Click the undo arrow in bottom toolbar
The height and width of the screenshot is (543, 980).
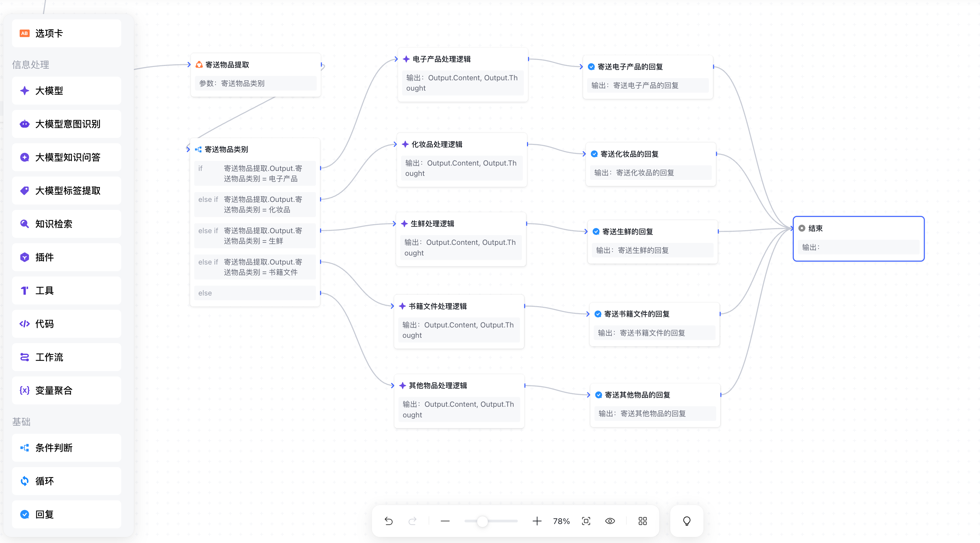tap(388, 521)
